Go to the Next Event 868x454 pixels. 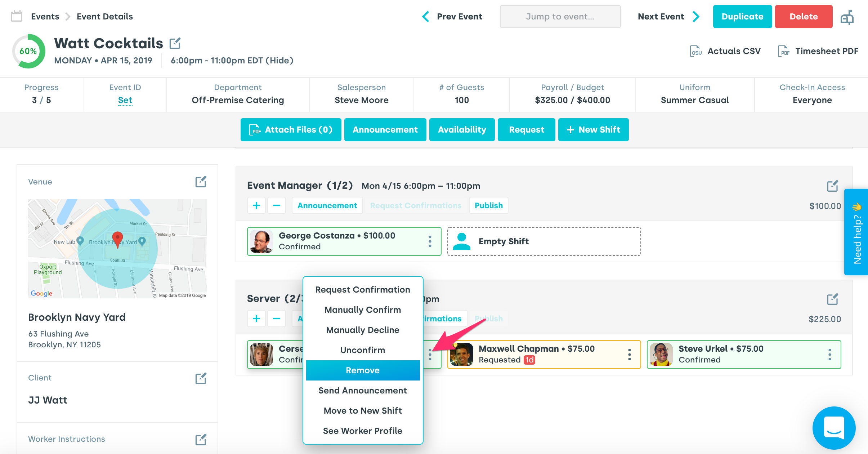(668, 17)
